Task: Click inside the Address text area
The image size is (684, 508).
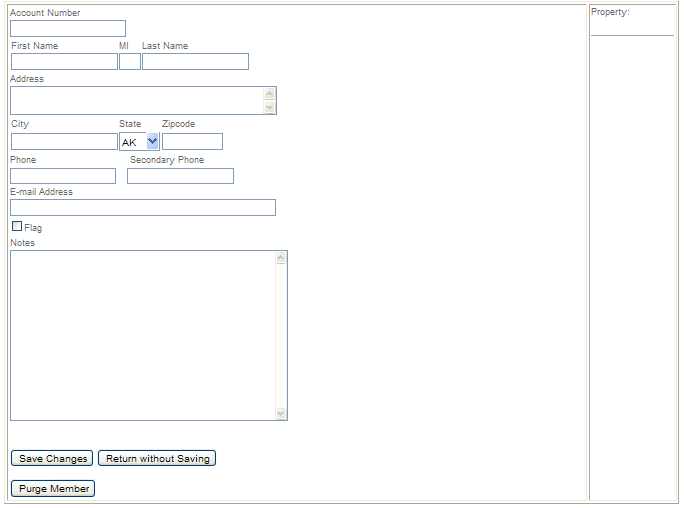Action: click(x=137, y=101)
